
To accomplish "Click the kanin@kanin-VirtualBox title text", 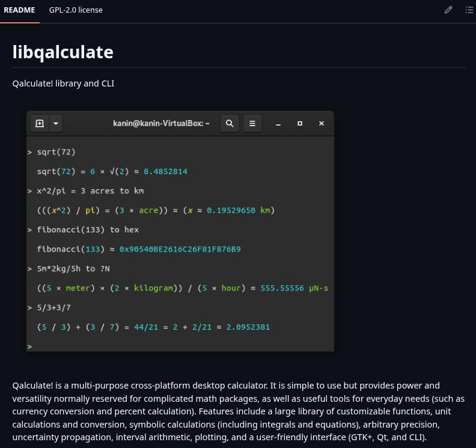I will tap(161, 124).
